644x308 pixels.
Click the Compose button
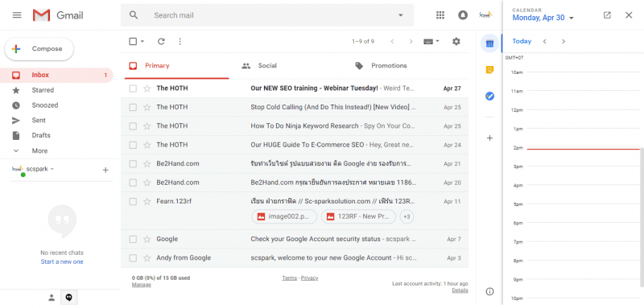[x=39, y=49]
